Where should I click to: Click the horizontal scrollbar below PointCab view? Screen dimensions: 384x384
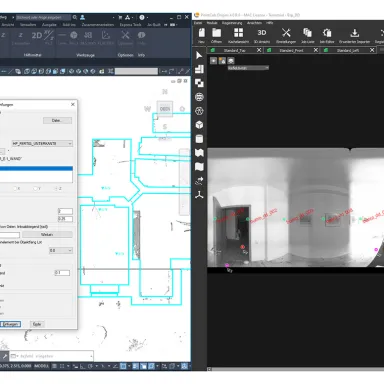296,369
